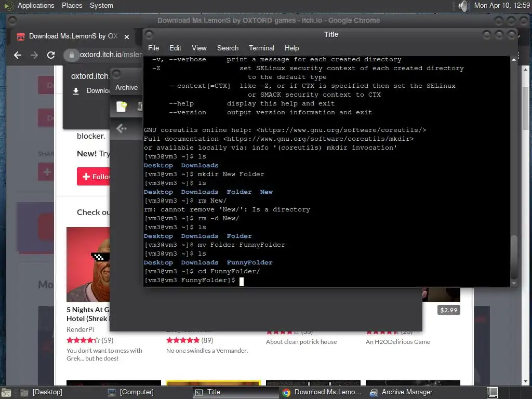The width and height of the screenshot is (532, 399).
Task: Click the Chrome window menu button at titlebar left
Action: [x=12, y=21]
